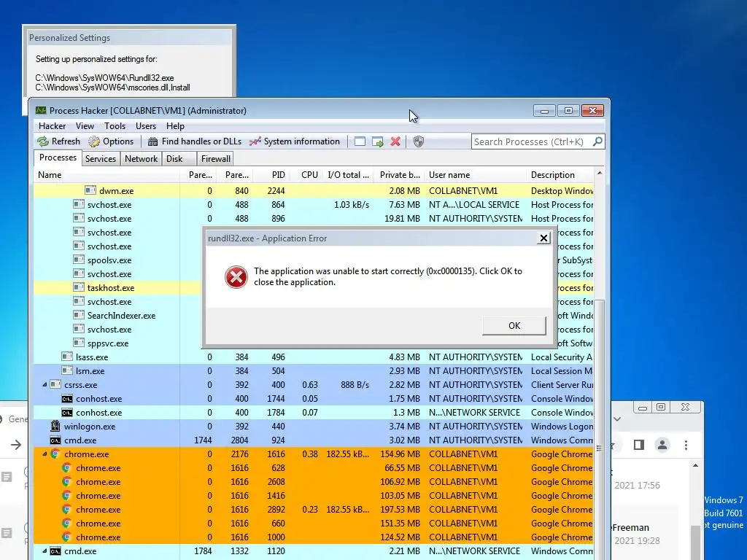Image resolution: width=747 pixels, height=560 pixels.
Task: Open Find handles or DLLs
Action: [194, 141]
